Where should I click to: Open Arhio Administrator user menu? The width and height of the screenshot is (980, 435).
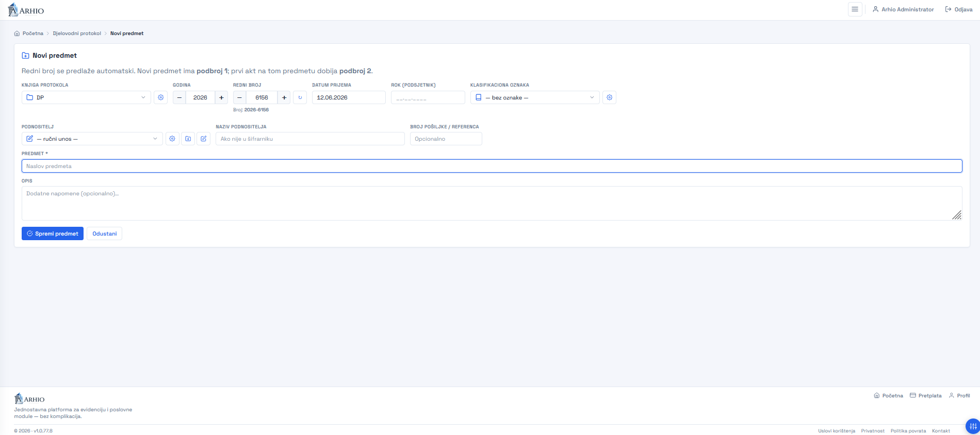tap(903, 9)
